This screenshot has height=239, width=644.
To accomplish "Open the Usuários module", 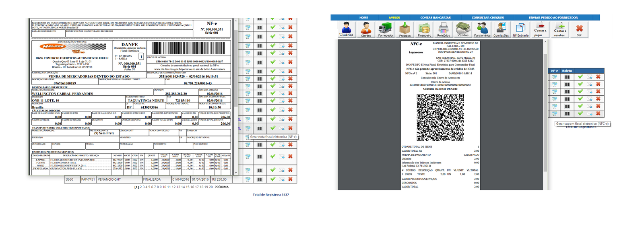I will pos(346,29).
